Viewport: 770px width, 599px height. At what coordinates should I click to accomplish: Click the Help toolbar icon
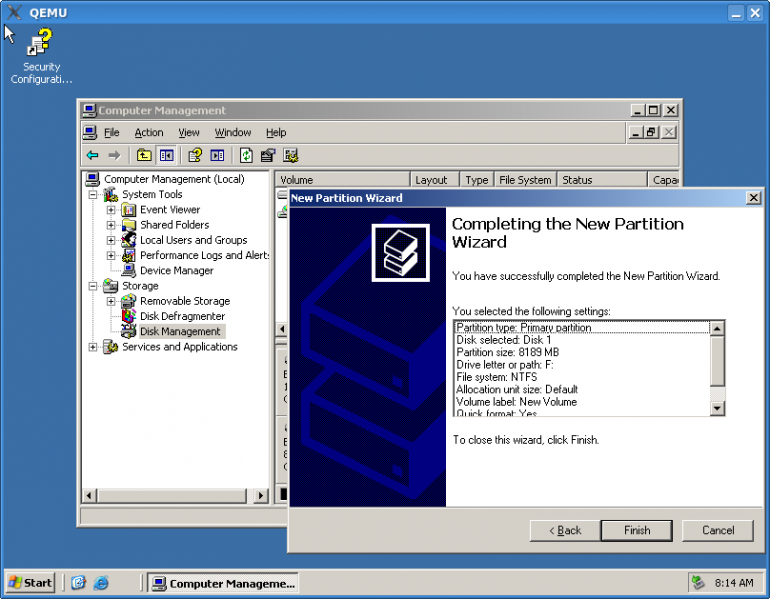point(195,155)
